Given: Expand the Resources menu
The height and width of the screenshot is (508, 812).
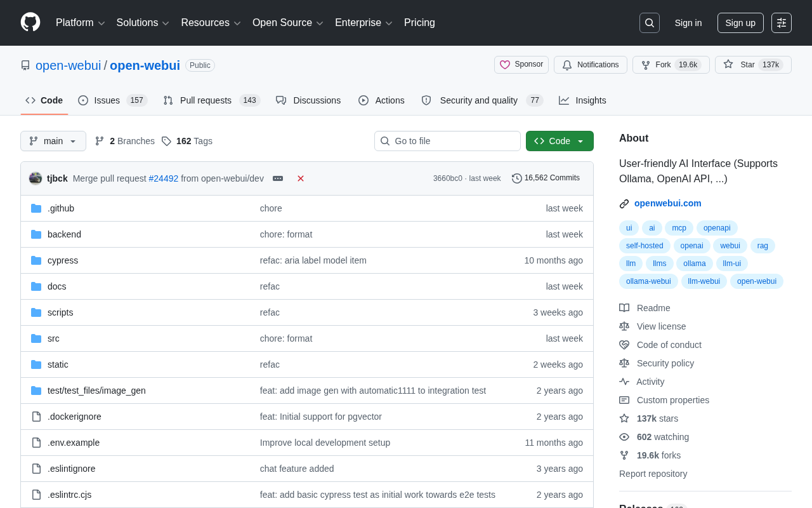Looking at the screenshot, I should pos(211,23).
